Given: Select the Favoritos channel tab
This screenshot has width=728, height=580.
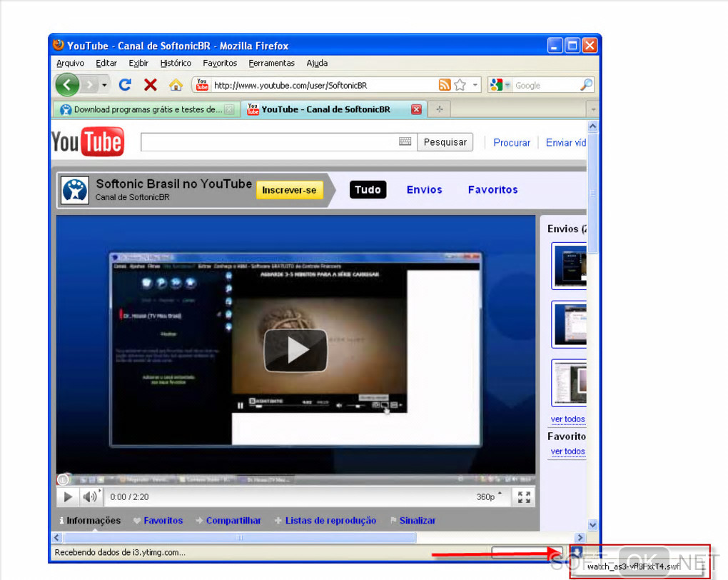Looking at the screenshot, I should point(492,189).
